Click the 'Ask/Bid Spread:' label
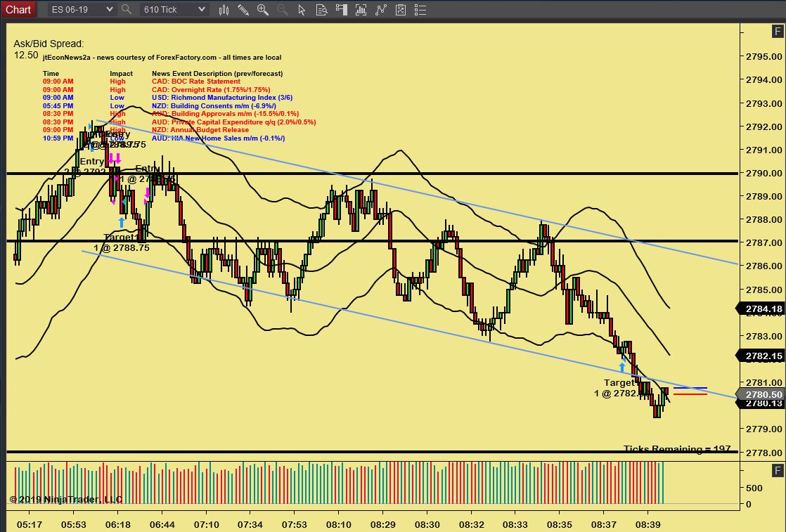The height and width of the screenshot is (532, 786). click(x=49, y=44)
